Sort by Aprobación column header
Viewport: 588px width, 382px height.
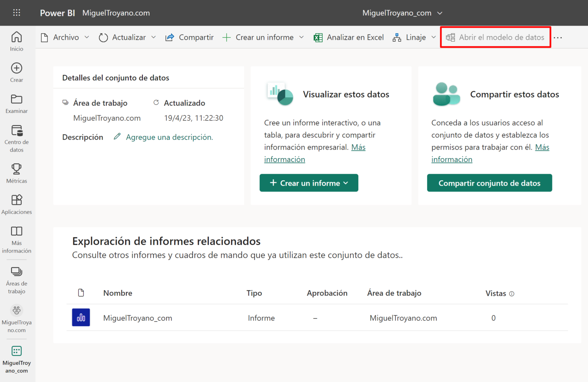[x=327, y=293]
